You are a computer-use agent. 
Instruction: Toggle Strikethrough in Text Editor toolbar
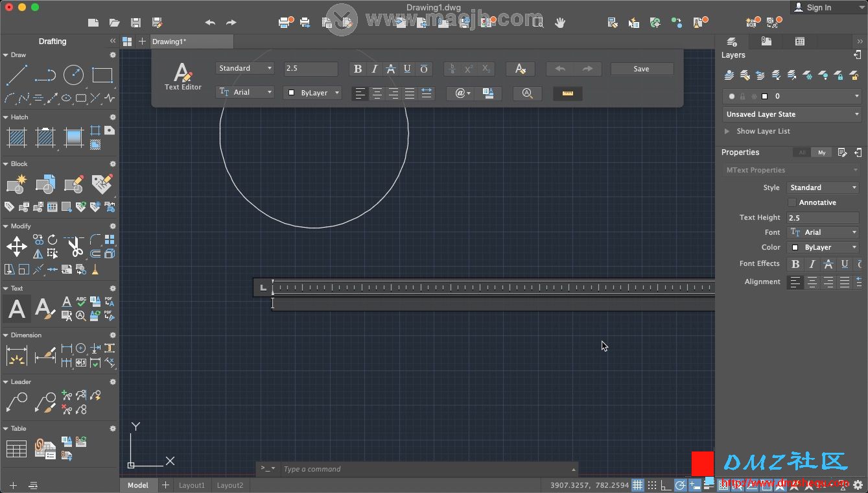(391, 69)
